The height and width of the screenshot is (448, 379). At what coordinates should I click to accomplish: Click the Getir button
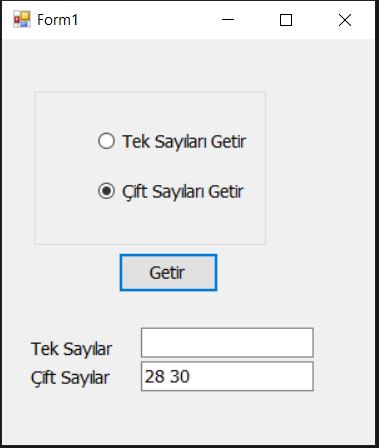click(x=168, y=273)
